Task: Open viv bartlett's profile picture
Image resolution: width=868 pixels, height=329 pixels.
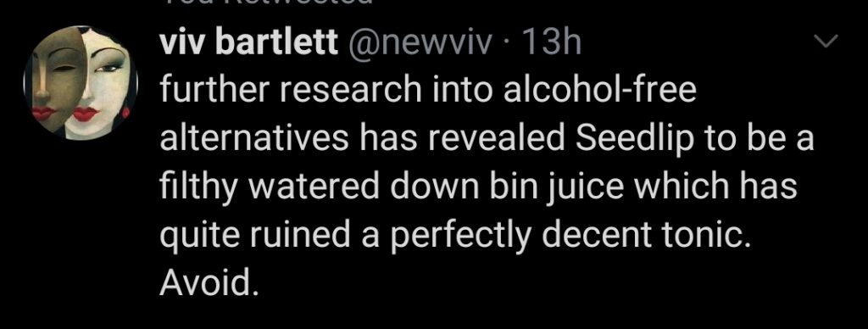Action: coord(81,83)
